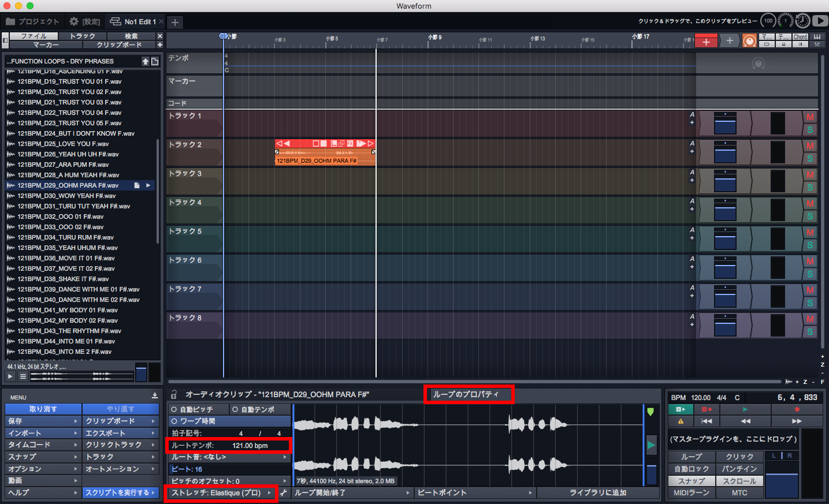Open the ファイル browser tab
829x504 pixels.
(34, 36)
